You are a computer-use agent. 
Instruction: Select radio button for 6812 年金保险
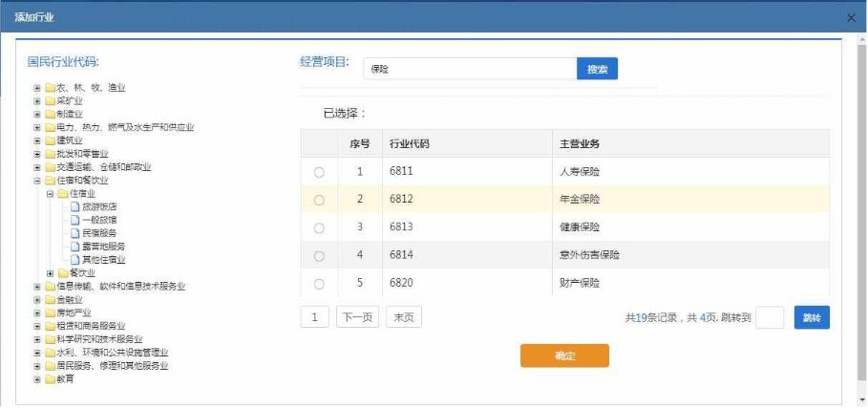(x=319, y=200)
